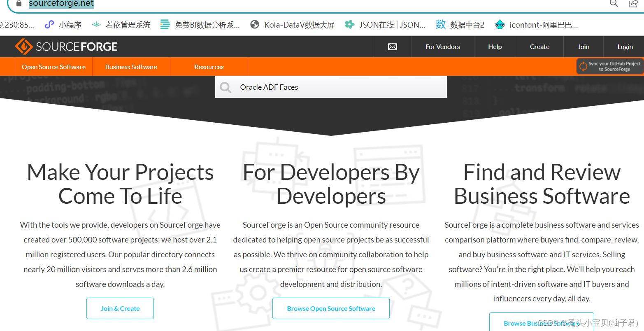Open the Resources menu
This screenshot has height=331, width=644.
tap(209, 67)
